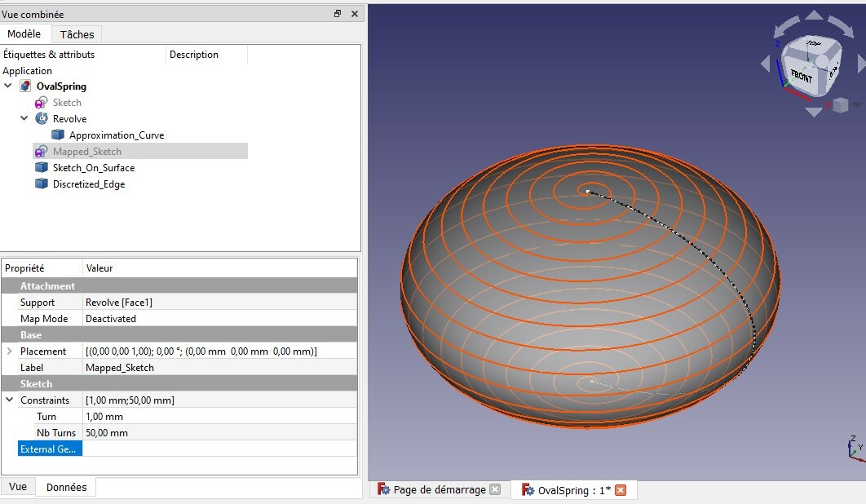The image size is (866, 504).
Task: Click the Approximation_Curve cube icon
Action: point(56,134)
